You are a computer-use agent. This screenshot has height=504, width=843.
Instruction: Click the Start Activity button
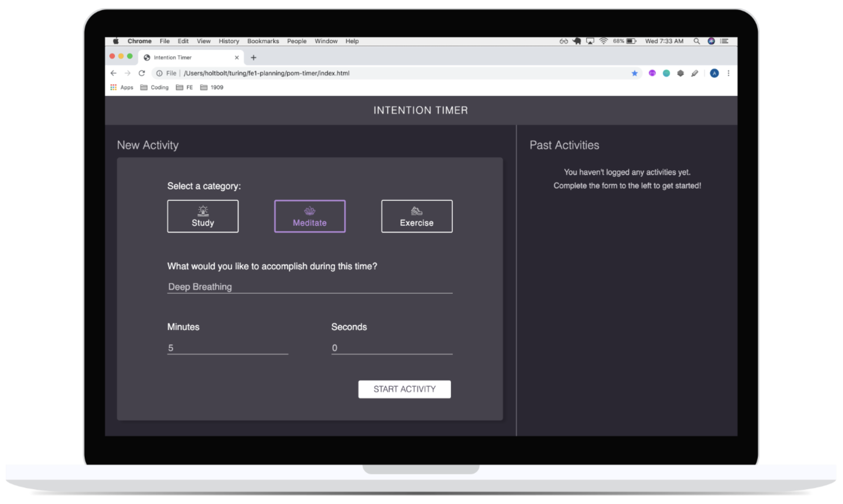404,389
